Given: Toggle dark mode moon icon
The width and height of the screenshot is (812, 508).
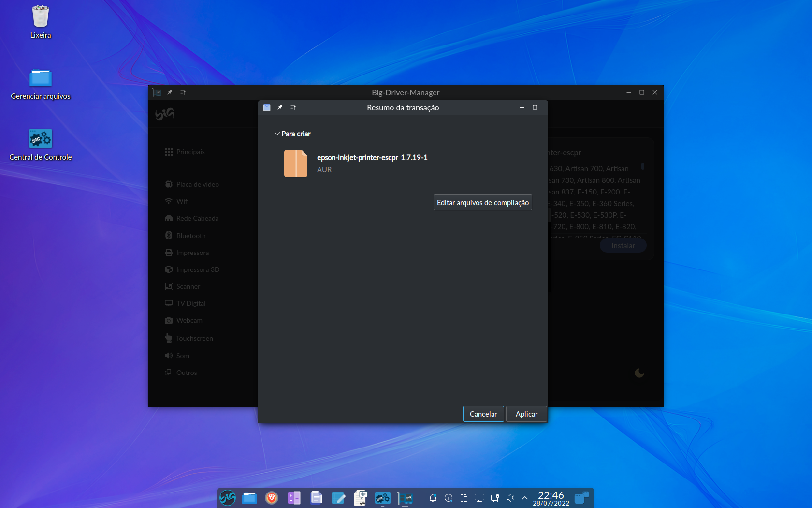Looking at the screenshot, I should pos(639,373).
